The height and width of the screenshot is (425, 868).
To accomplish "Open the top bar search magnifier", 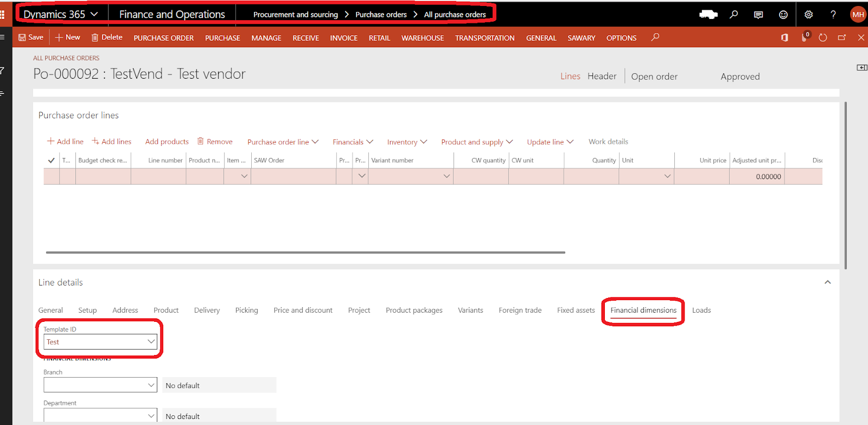I will tap(733, 15).
